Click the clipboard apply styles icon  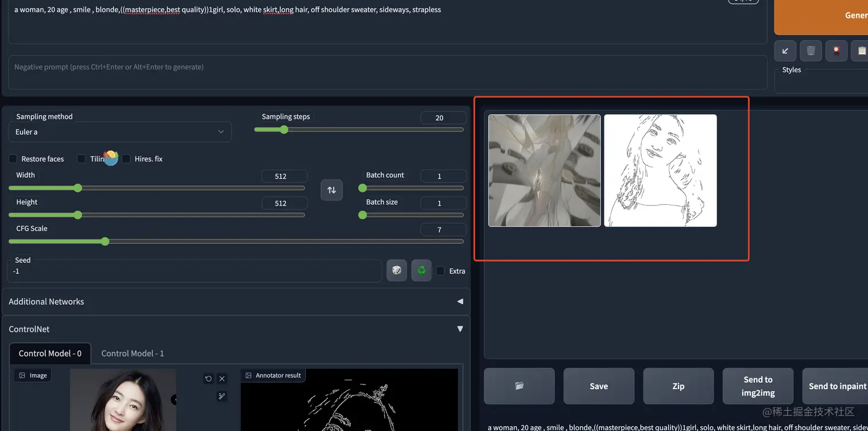pyautogui.click(x=861, y=51)
